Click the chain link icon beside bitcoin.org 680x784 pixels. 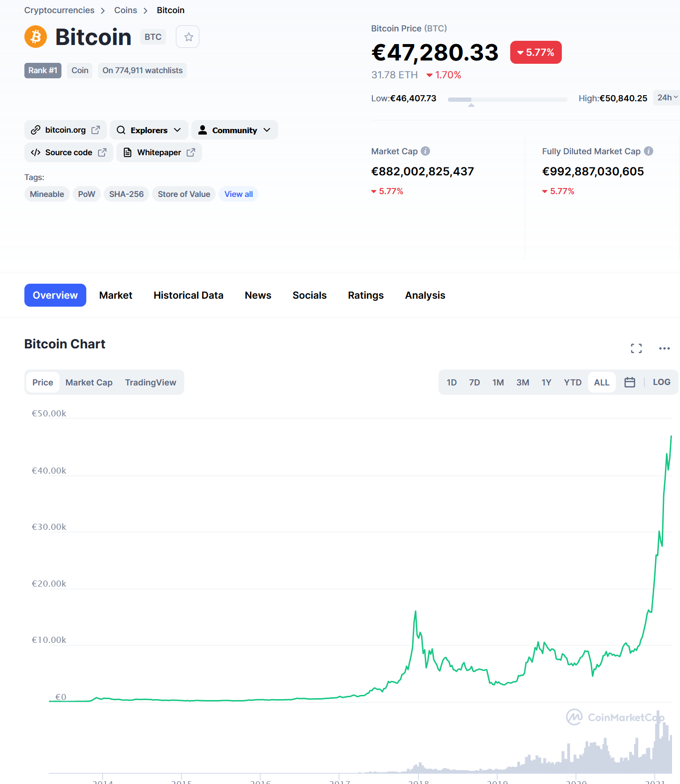tap(36, 130)
